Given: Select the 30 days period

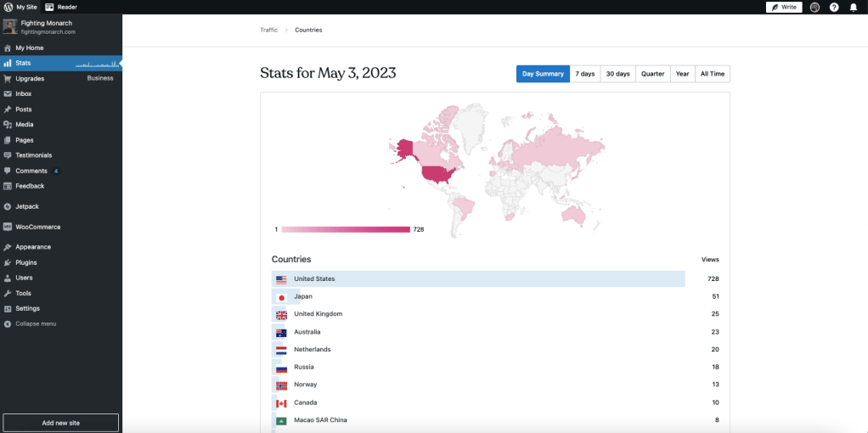Looking at the screenshot, I should tap(617, 74).
